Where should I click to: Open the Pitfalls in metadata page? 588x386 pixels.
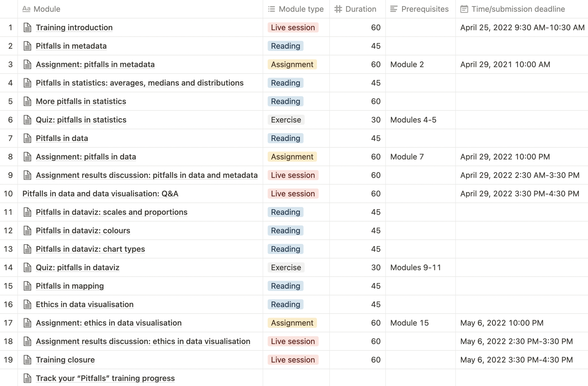71,46
